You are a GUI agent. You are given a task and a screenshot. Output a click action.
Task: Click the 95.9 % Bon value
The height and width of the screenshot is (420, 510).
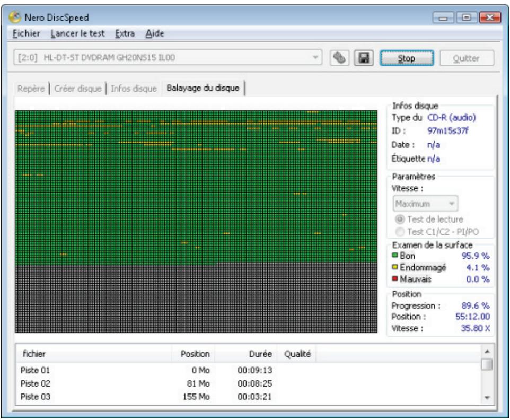(x=476, y=256)
